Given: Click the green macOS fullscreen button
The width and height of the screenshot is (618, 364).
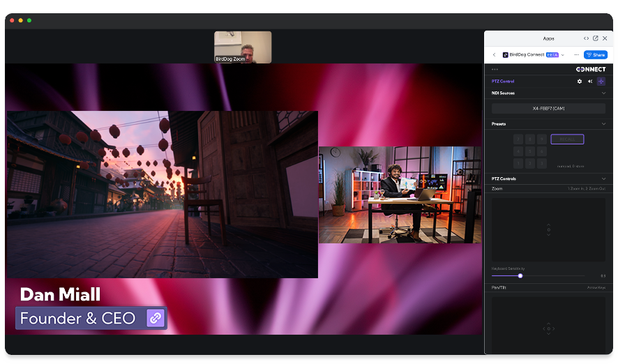Looking at the screenshot, I should [x=29, y=20].
